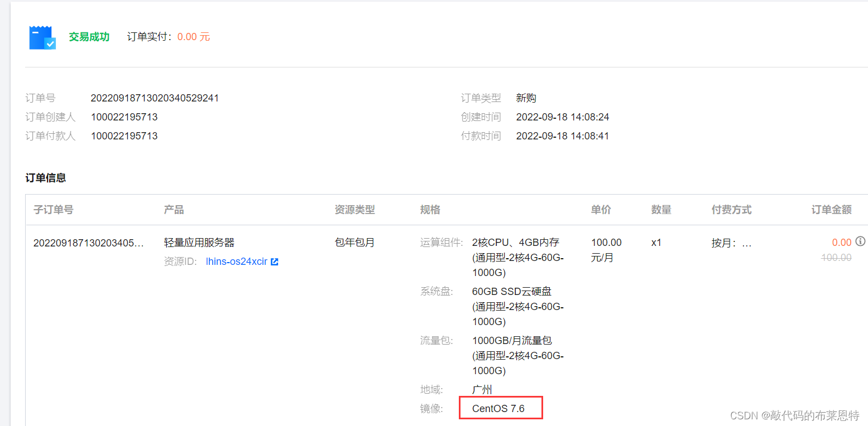Viewport: 868px width, 426px height.
Task: Click the 子订单号 column header
Action: pos(54,210)
